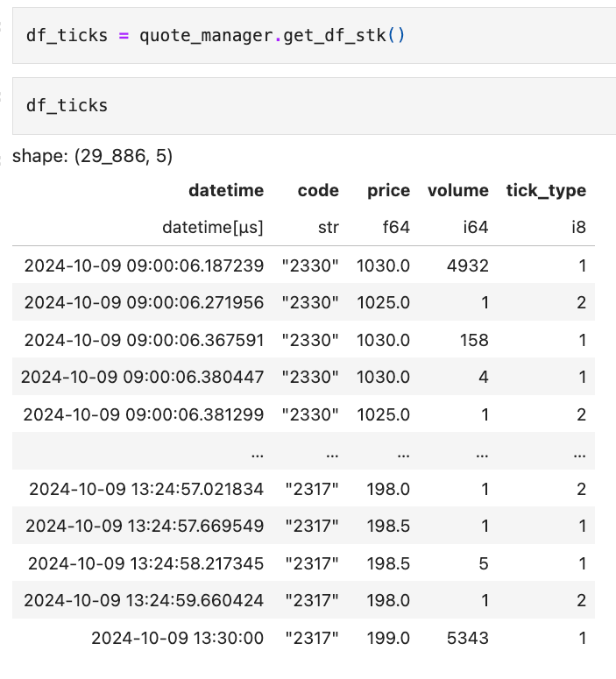Click the volume value 4 in the 09:00:06.380447 row
Viewport: 616px width, 679px height.
[484, 377]
